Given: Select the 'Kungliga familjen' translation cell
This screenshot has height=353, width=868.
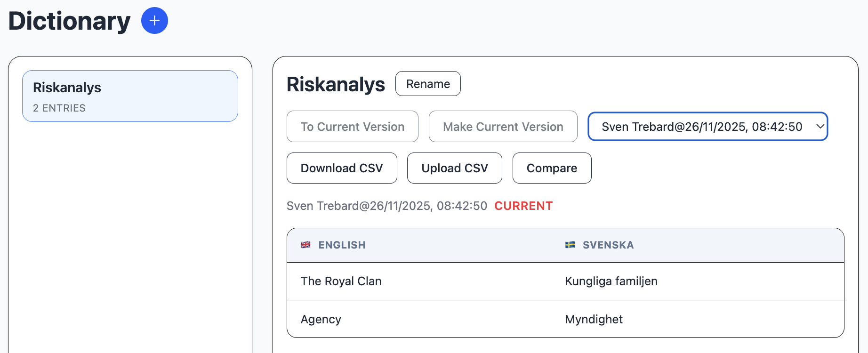Looking at the screenshot, I should tap(611, 281).
